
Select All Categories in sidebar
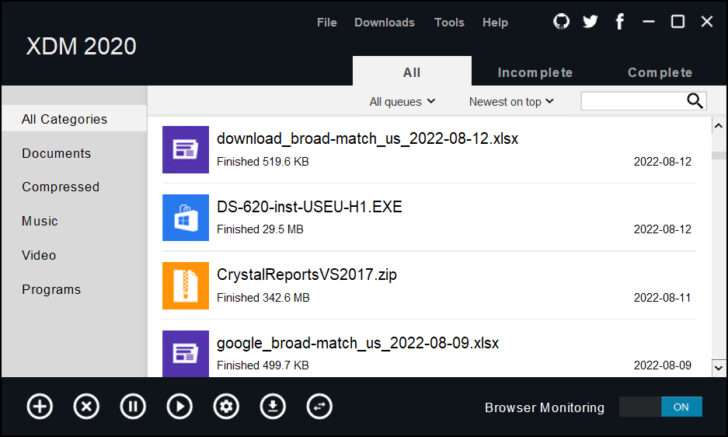coord(74,119)
